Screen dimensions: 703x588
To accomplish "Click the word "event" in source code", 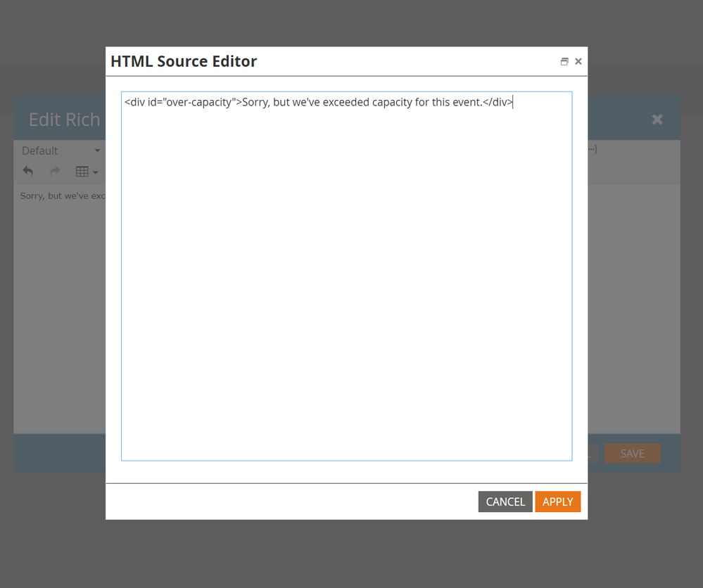I will (x=465, y=103).
